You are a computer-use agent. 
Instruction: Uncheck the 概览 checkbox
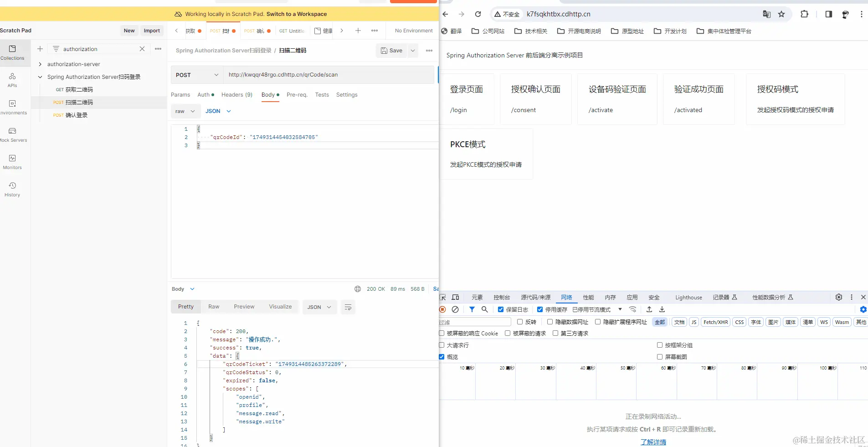coord(442,357)
